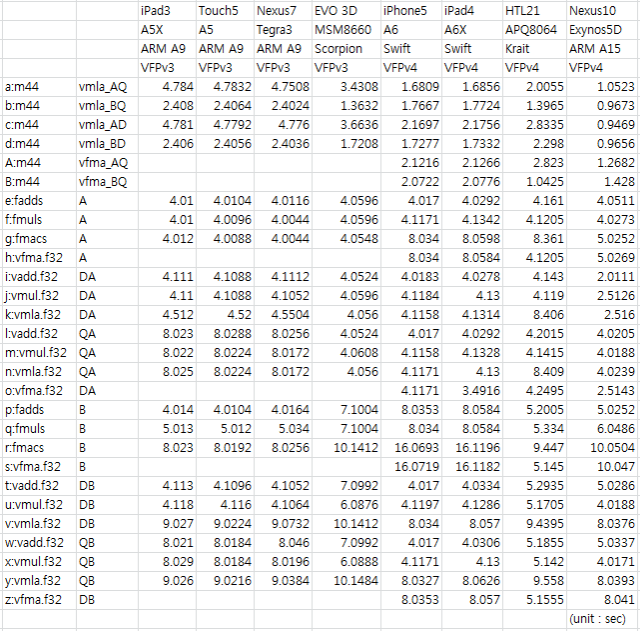Click the Scorpion core cell
Viewport: 640px width, 631px height.
347,49
